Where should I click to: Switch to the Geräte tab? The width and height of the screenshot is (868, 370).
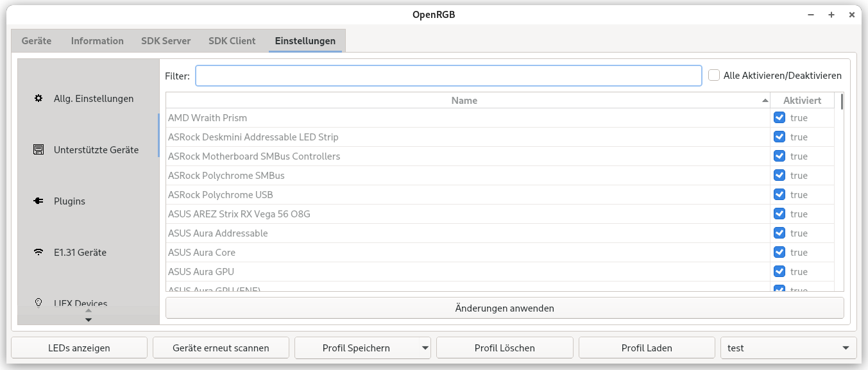[x=35, y=40]
